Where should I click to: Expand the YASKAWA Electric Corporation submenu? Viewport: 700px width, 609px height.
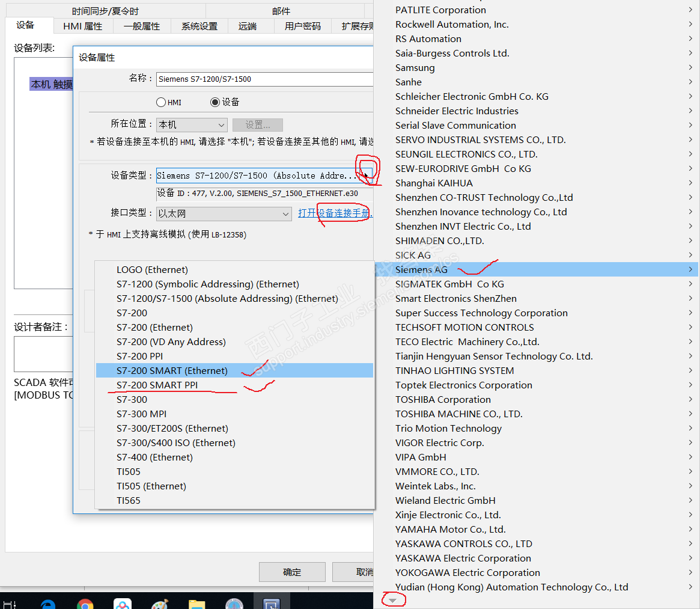690,558
